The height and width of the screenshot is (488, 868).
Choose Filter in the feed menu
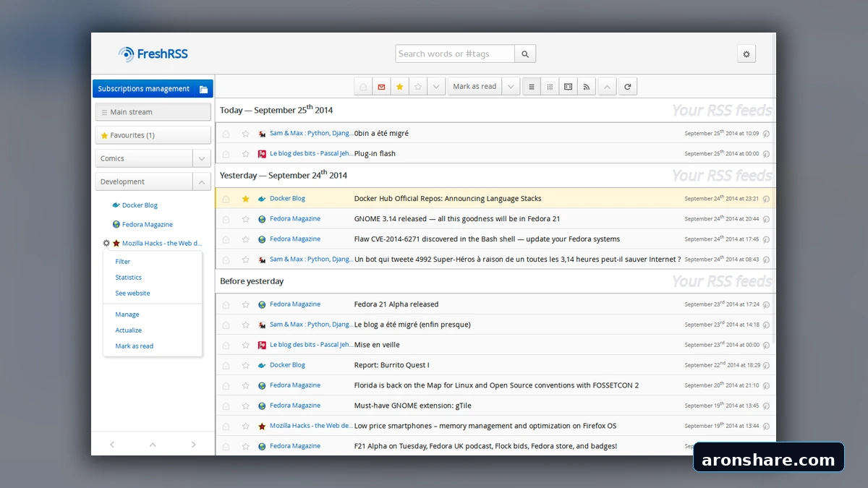tap(123, 262)
